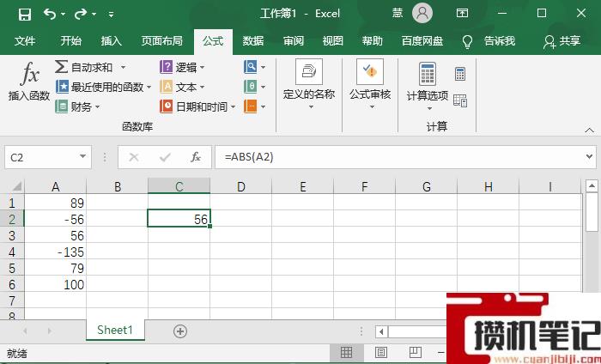Click the 自动求和 sigma button
The height and width of the screenshot is (364, 601).
[x=84, y=67]
